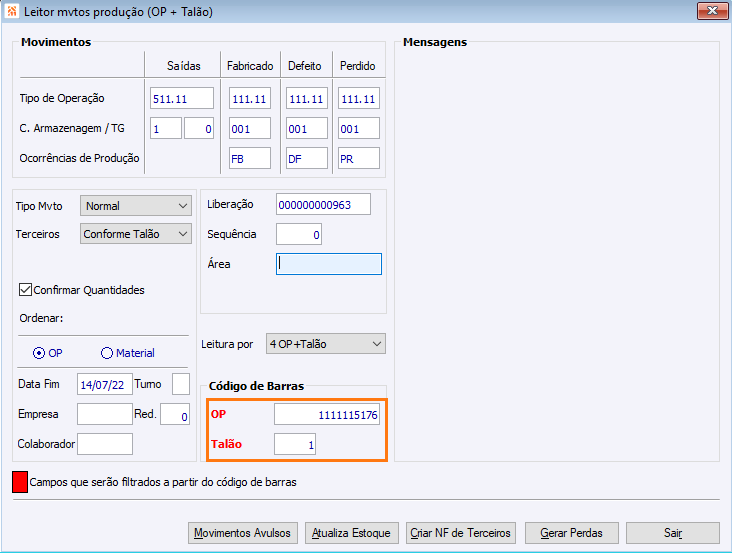Image resolution: width=732 pixels, height=553 pixels.
Task: Click Perdido C. Armazenagem field 001
Action: 359,128
